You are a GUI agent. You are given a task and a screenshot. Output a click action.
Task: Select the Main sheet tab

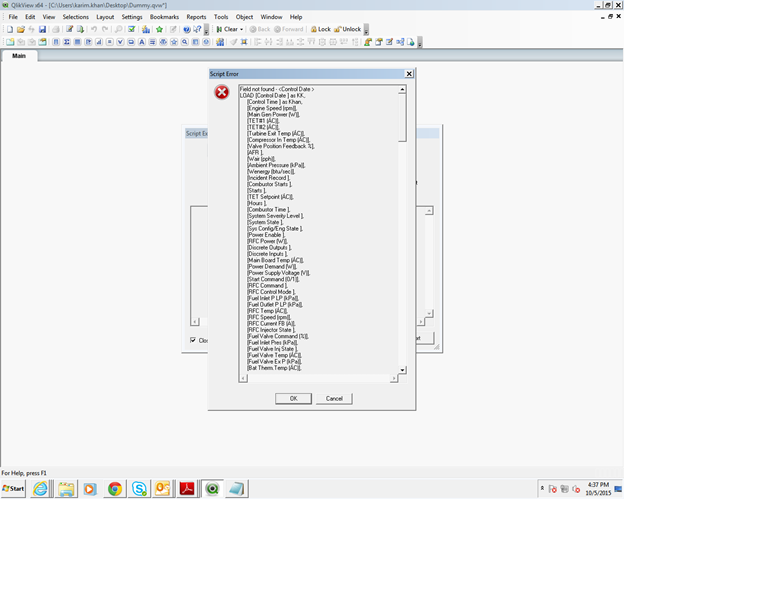[x=19, y=56]
